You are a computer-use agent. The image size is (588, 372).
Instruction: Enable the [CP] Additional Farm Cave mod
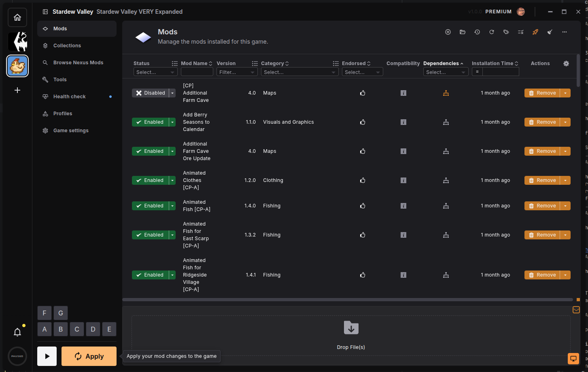pos(150,93)
